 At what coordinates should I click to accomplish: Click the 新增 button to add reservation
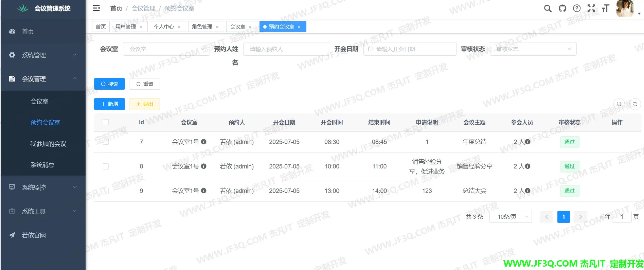(x=109, y=104)
